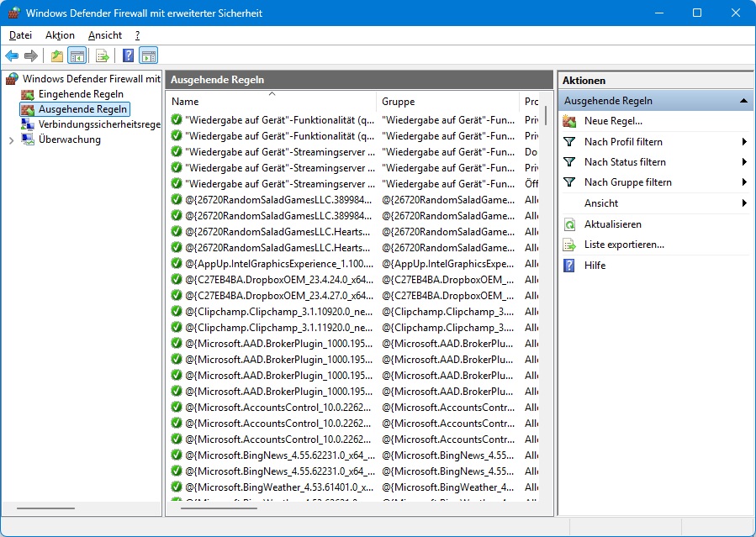The height and width of the screenshot is (537, 756).
Task: Select the Clipchamp.Clipchamp_3.1.10920.0 rule name
Action: point(279,312)
